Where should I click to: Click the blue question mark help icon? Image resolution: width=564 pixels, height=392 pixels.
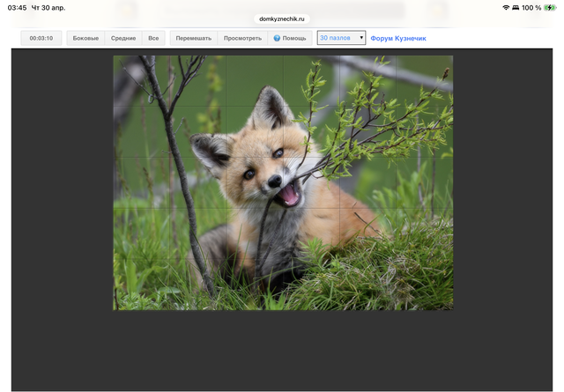click(277, 39)
